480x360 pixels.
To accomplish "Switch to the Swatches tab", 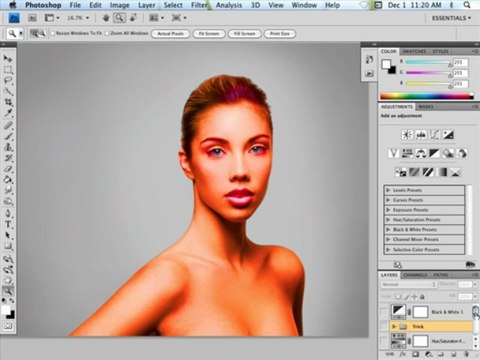I will [x=414, y=51].
